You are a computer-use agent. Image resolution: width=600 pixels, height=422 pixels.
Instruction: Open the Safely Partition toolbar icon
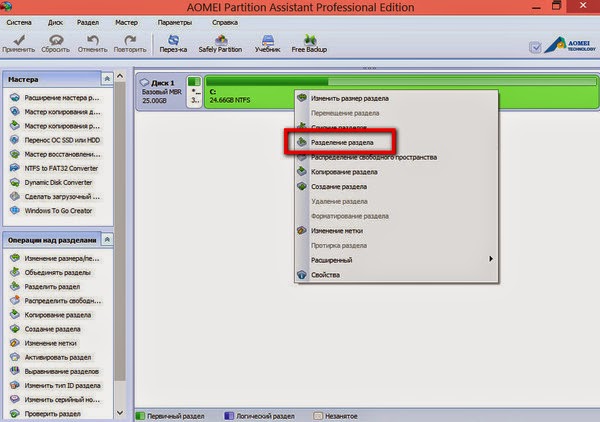click(220, 43)
